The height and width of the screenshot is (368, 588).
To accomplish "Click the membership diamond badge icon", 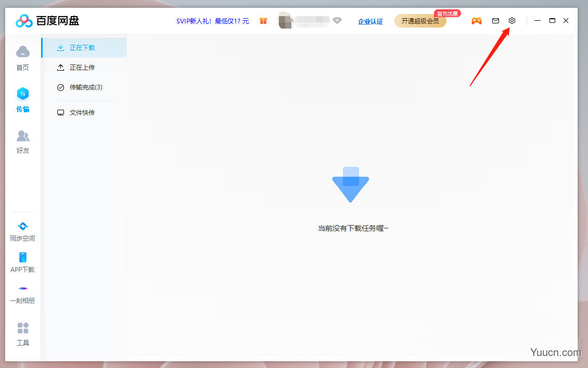I will [337, 20].
